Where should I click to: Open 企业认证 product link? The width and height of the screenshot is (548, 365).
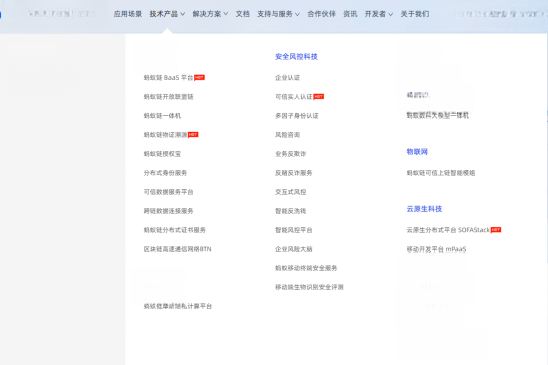pos(287,78)
